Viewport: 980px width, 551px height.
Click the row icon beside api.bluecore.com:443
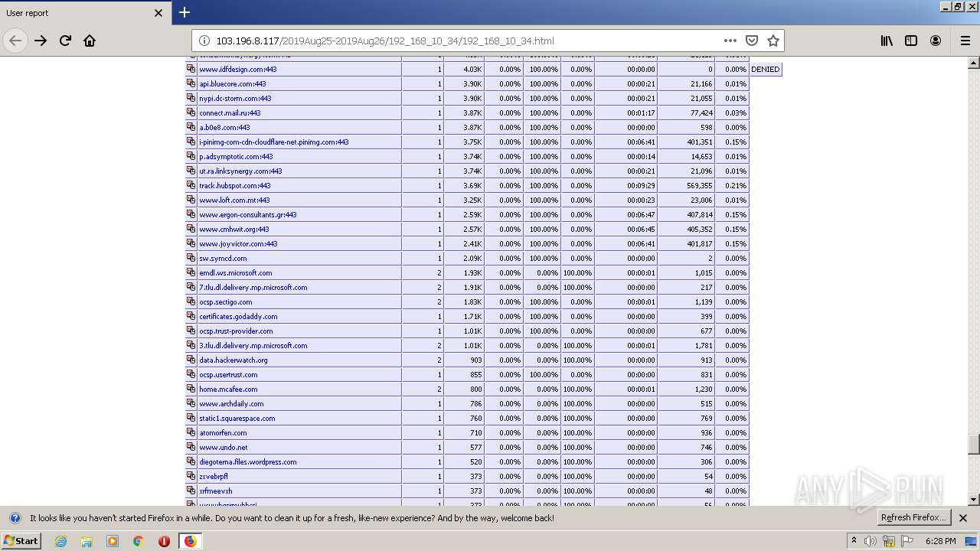(191, 83)
